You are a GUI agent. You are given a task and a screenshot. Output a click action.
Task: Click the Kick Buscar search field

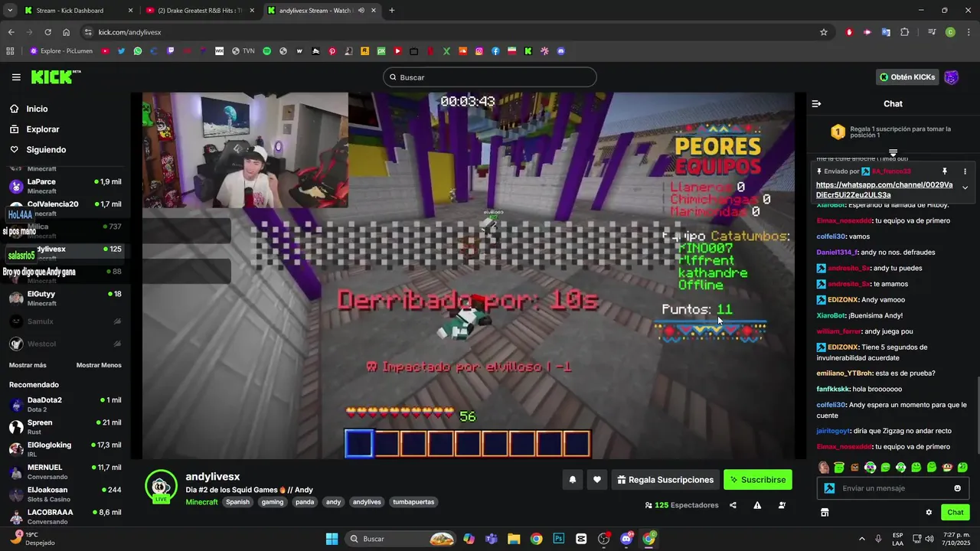pyautogui.click(x=490, y=77)
